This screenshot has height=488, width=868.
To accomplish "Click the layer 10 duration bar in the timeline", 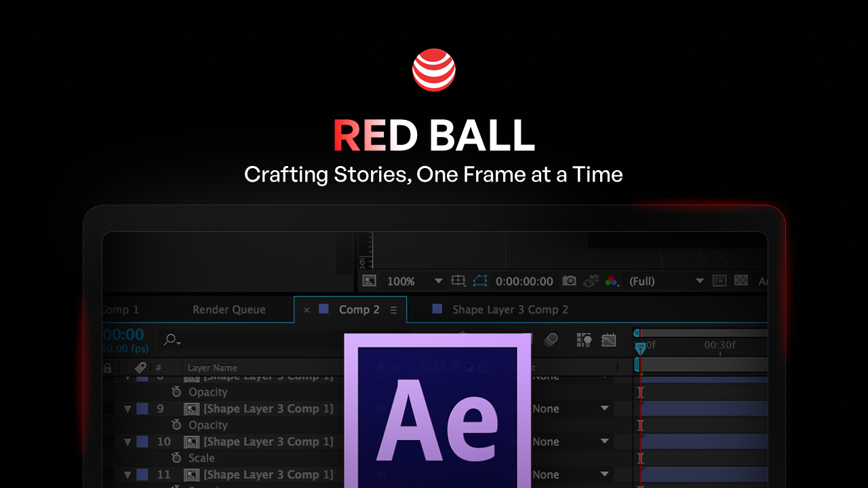I will click(704, 441).
